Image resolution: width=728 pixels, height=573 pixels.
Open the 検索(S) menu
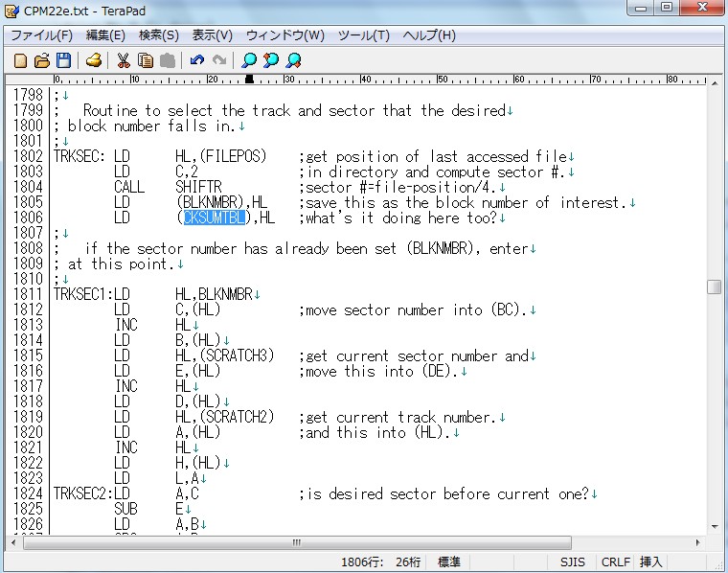pyautogui.click(x=159, y=35)
